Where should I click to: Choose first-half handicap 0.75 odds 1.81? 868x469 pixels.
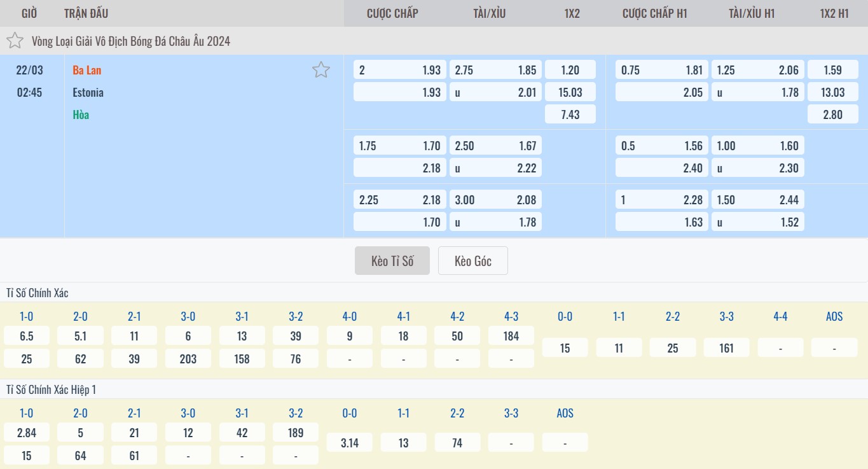[x=661, y=70]
